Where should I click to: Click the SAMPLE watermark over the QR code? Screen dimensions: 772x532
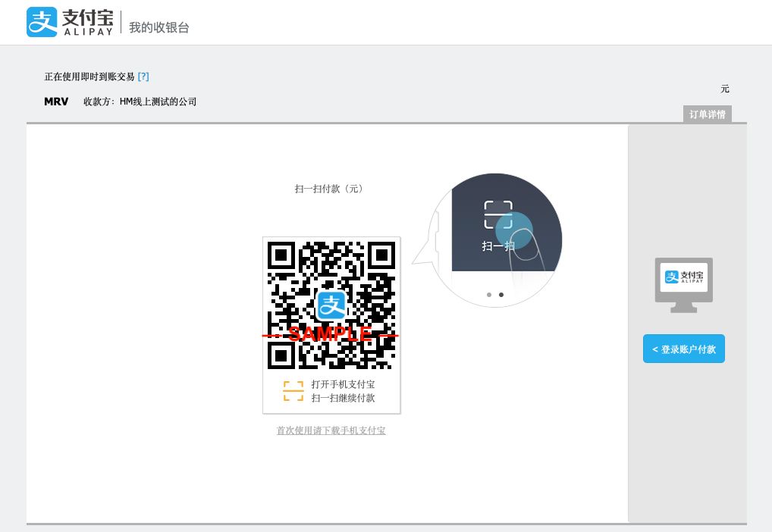(331, 332)
